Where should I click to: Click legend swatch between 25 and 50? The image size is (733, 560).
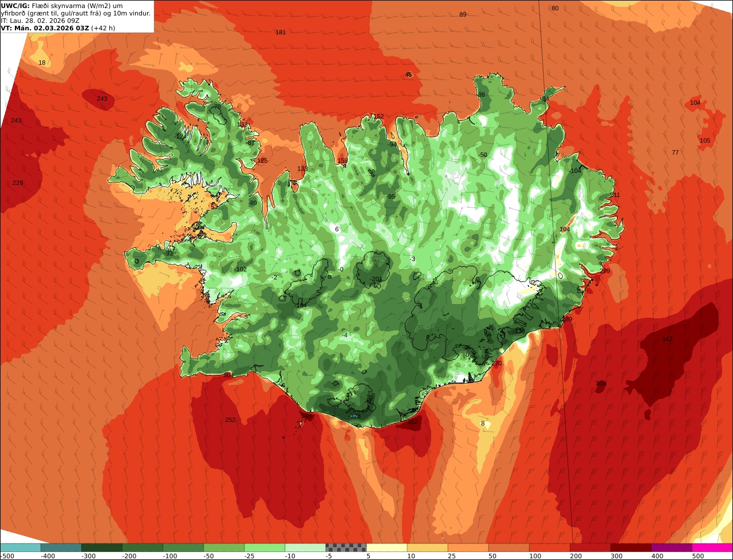pos(467,547)
